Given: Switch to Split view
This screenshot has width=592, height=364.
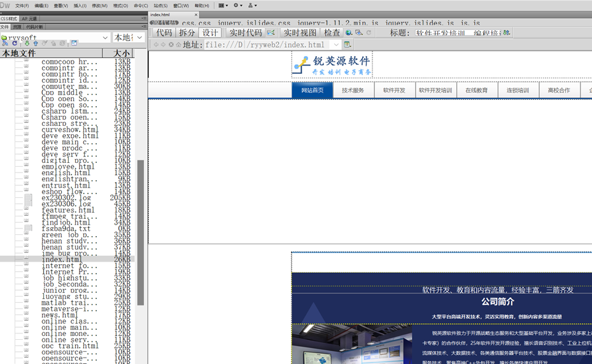Looking at the screenshot, I should pyautogui.click(x=187, y=33).
